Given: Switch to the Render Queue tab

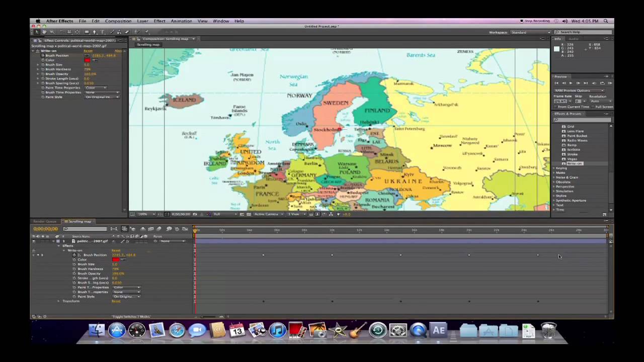Looking at the screenshot, I should (45, 221).
